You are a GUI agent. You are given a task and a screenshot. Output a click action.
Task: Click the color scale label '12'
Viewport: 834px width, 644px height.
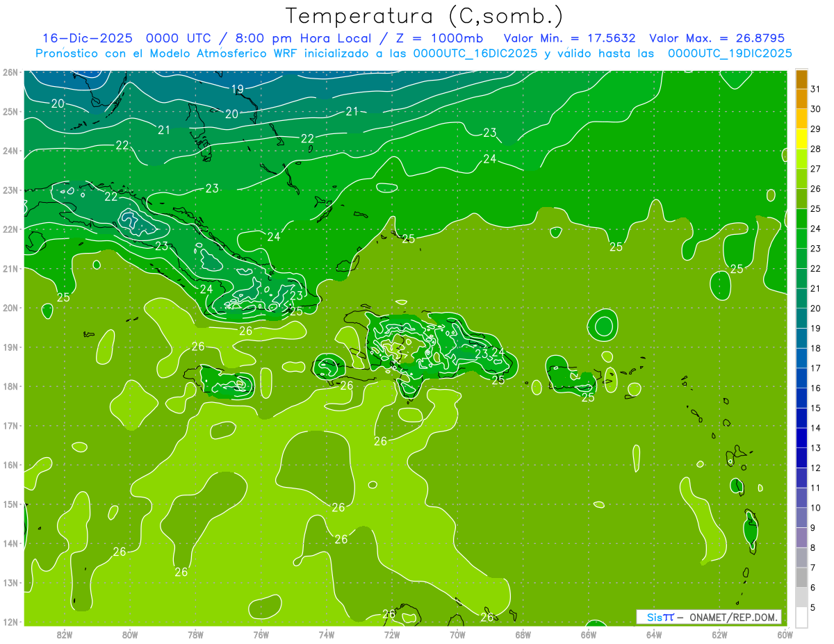pyautogui.click(x=815, y=468)
